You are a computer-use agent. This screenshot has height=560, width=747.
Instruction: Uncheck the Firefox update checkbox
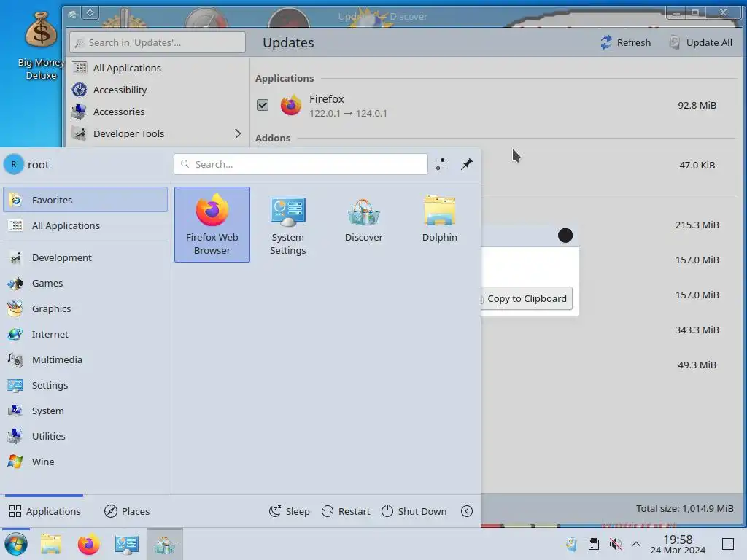(263, 105)
